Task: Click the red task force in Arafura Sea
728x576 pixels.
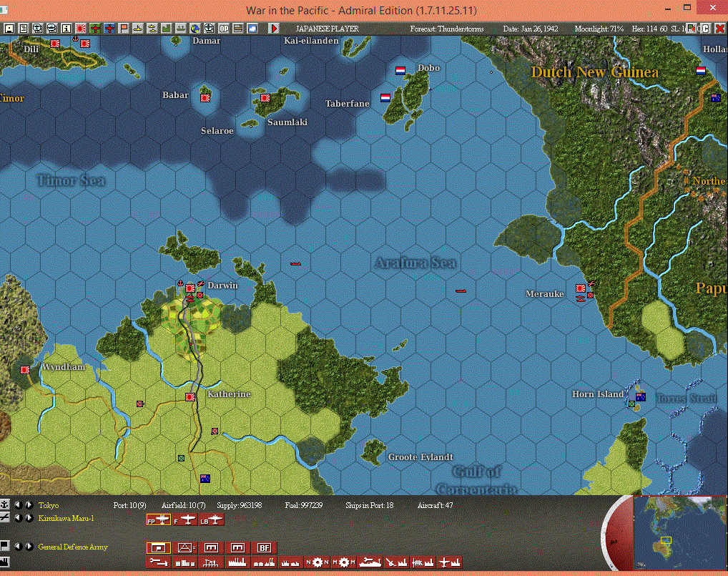Action: coord(461,291)
